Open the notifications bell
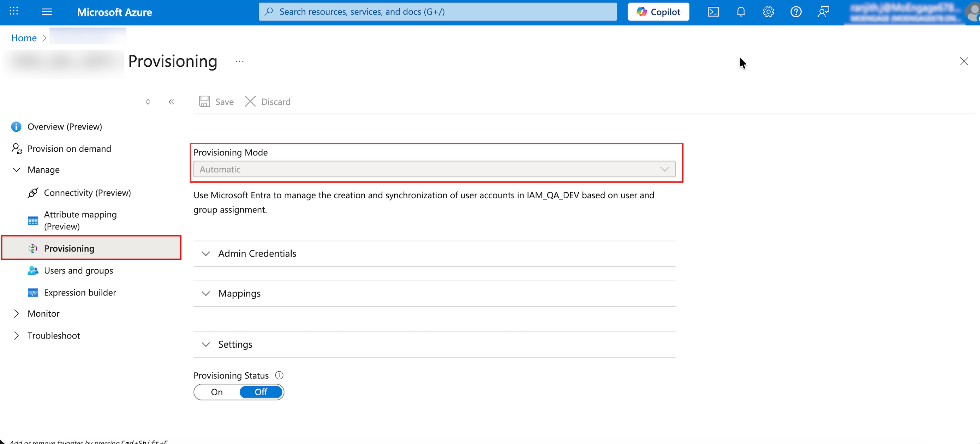The width and height of the screenshot is (980, 444). [x=740, y=12]
